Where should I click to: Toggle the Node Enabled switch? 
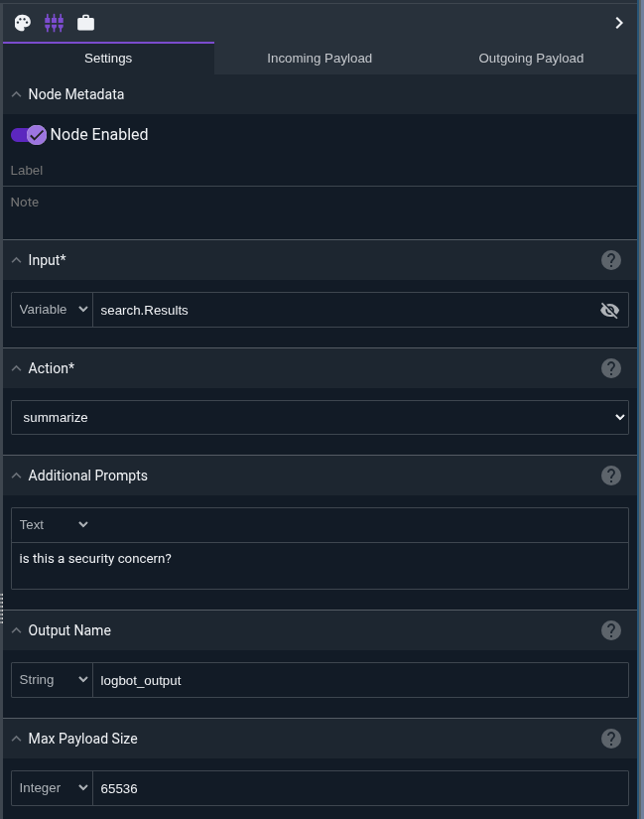[x=29, y=135]
